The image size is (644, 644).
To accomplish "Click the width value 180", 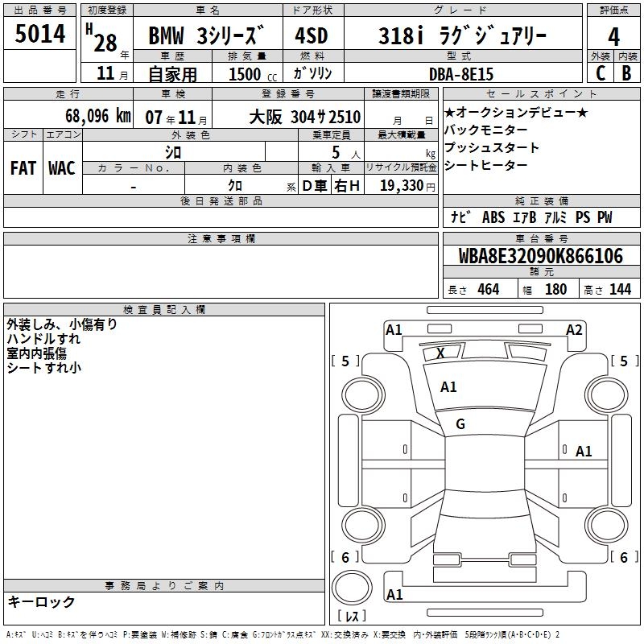I will (555, 289).
